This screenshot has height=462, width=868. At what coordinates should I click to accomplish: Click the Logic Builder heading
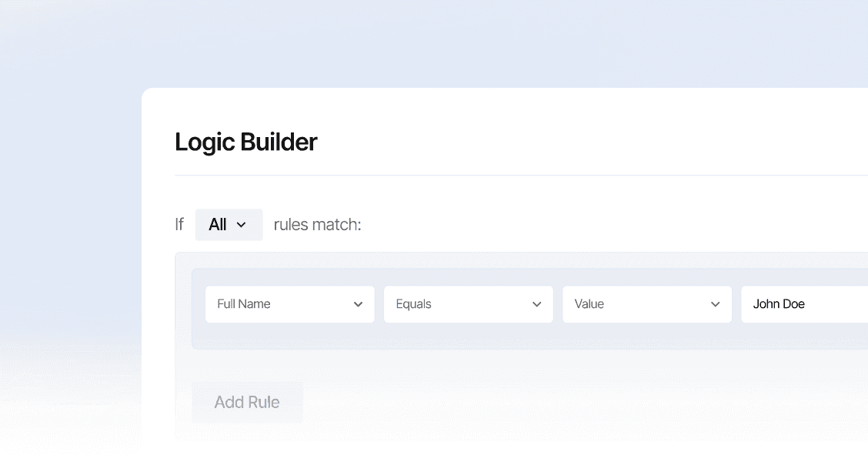[x=245, y=142]
